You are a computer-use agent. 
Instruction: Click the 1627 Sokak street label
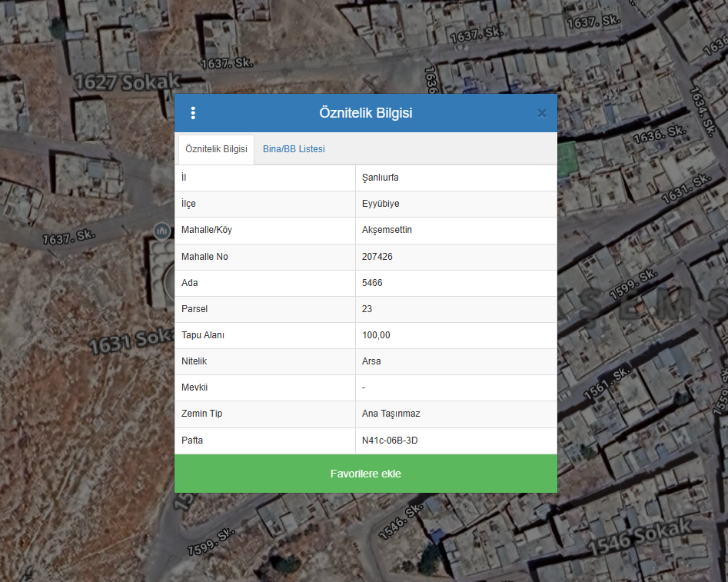tap(127, 81)
